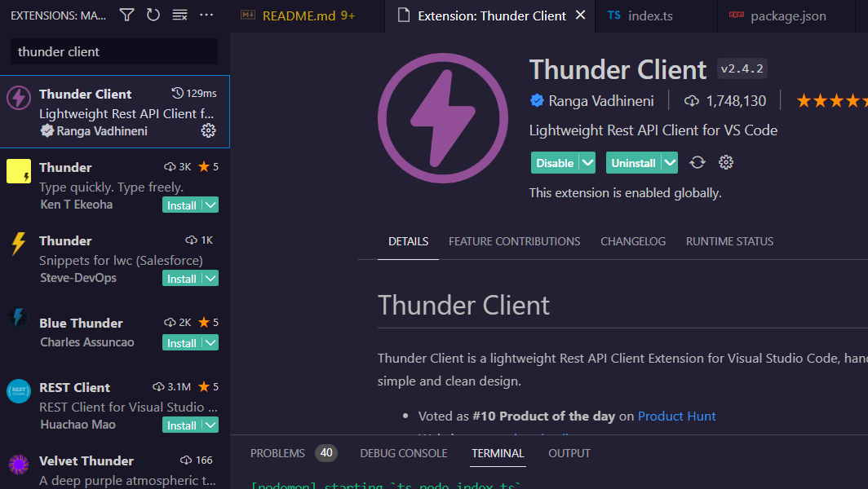Click 'Type quickly. Type freely.' description

(111, 187)
